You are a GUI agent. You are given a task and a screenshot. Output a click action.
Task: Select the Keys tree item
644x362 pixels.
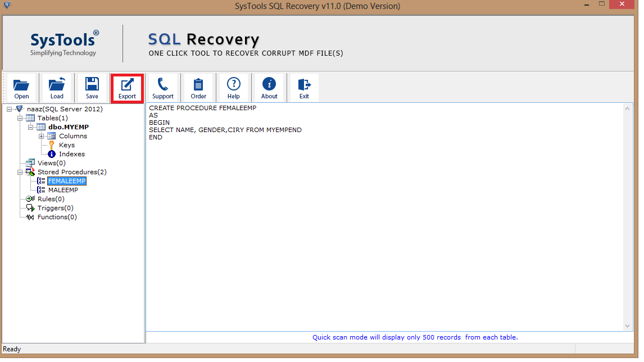66,145
